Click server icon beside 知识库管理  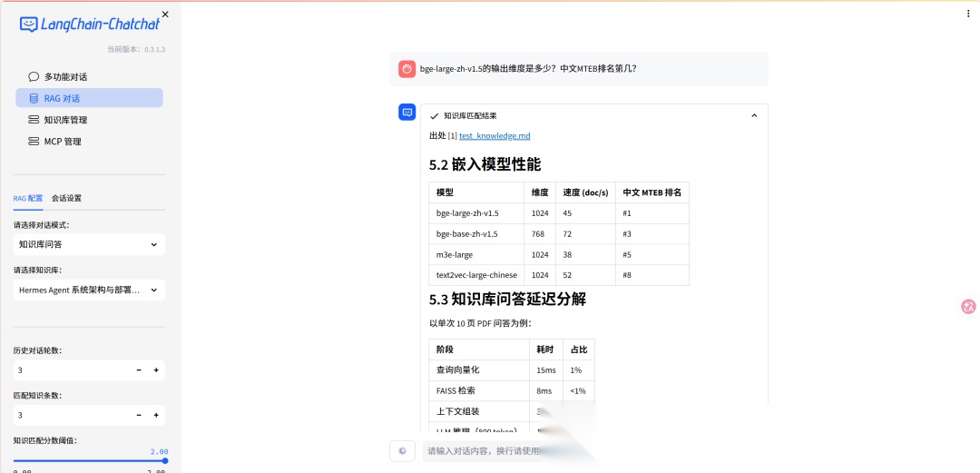34,120
